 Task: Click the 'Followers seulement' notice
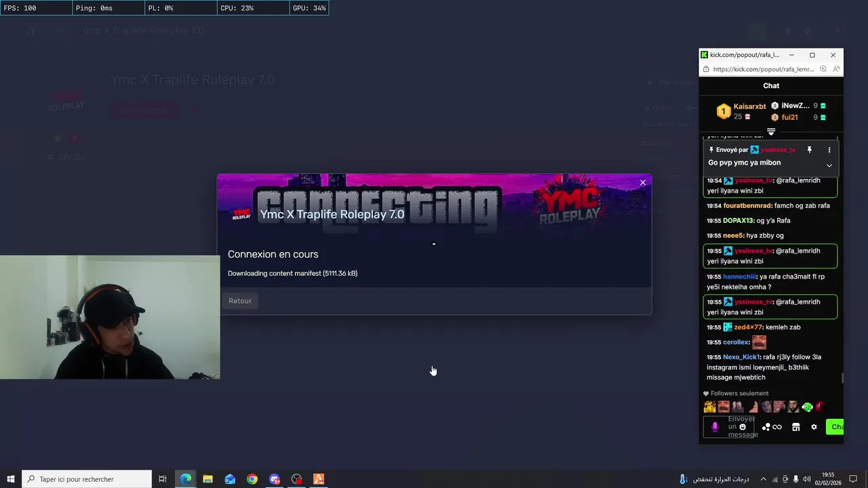pyautogui.click(x=736, y=393)
